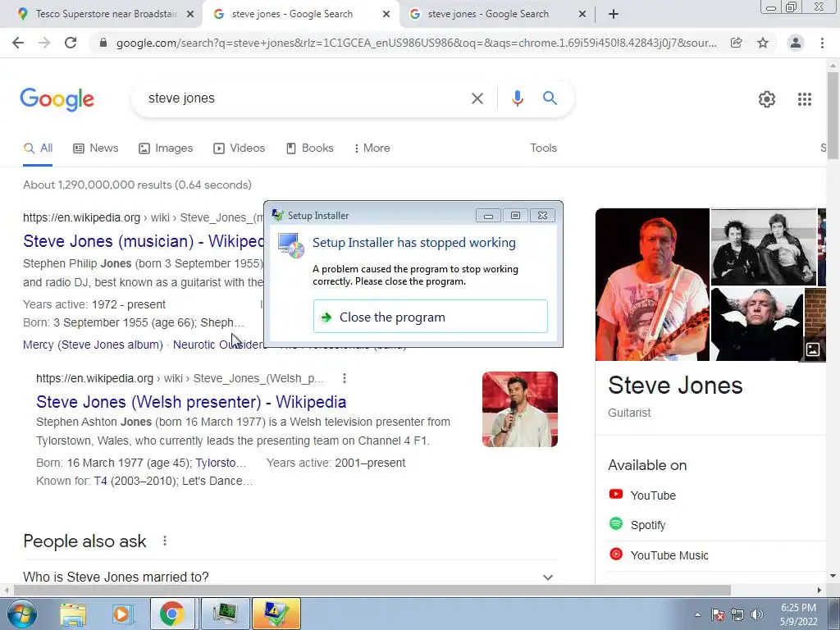Image resolution: width=840 pixels, height=630 pixels.
Task: Click the padlock site info icon
Action: click(103, 43)
